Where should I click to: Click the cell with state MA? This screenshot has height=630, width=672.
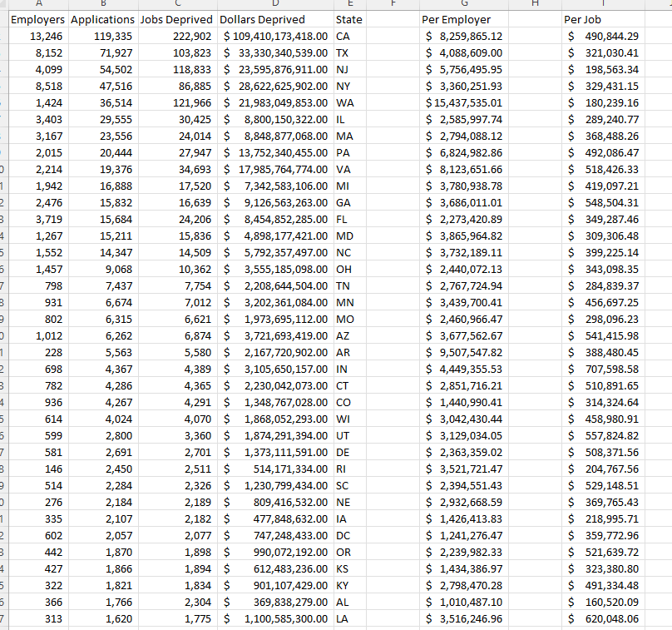[x=350, y=136]
